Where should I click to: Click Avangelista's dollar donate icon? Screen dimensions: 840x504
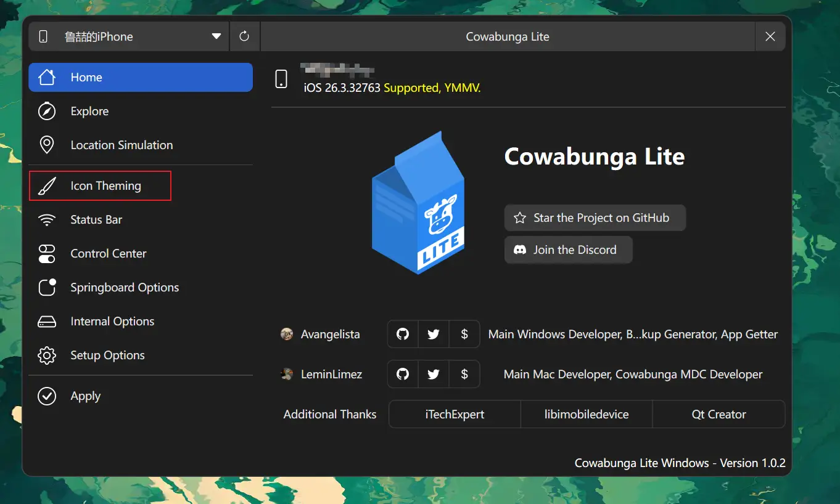pos(464,335)
